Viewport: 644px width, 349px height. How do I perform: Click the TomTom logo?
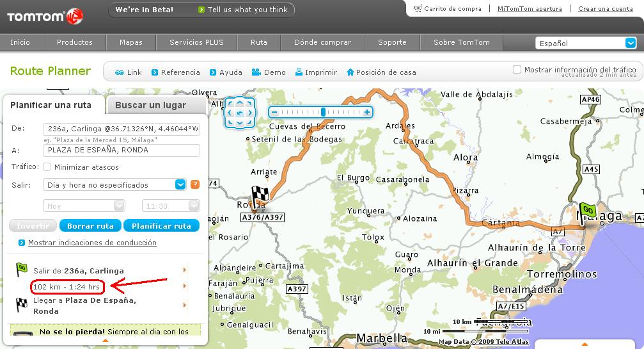pyautogui.click(x=45, y=17)
